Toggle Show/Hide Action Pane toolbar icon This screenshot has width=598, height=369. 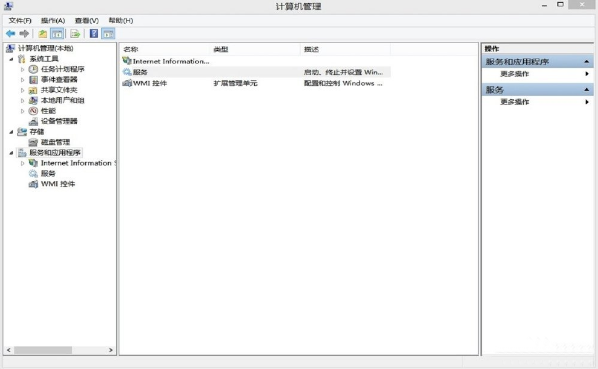pyautogui.click(x=108, y=34)
